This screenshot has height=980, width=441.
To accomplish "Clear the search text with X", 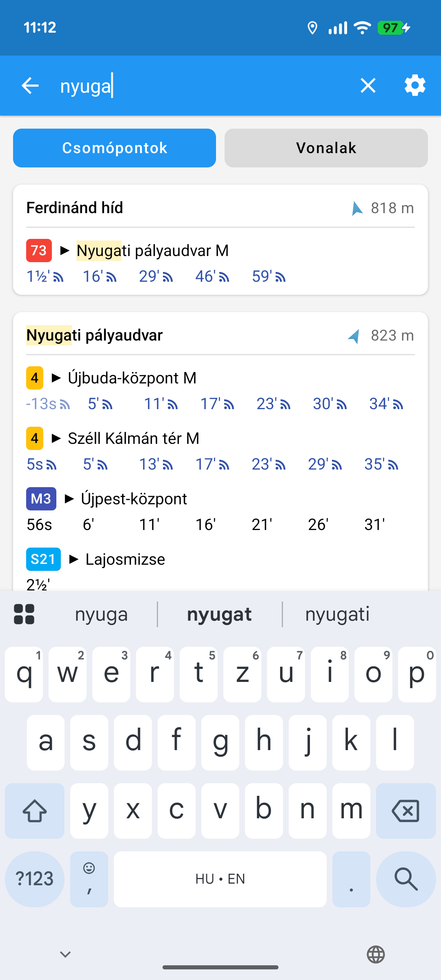I will pyautogui.click(x=368, y=86).
